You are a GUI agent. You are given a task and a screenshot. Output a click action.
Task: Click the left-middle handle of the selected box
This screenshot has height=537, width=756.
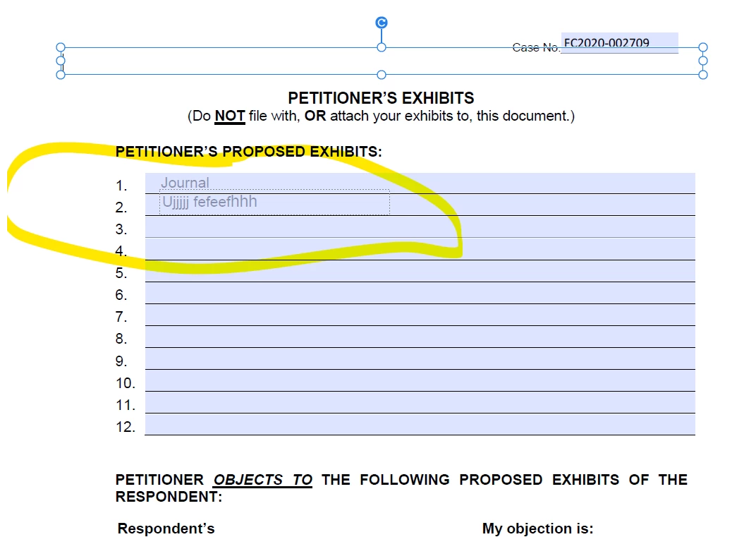(60, 61)
